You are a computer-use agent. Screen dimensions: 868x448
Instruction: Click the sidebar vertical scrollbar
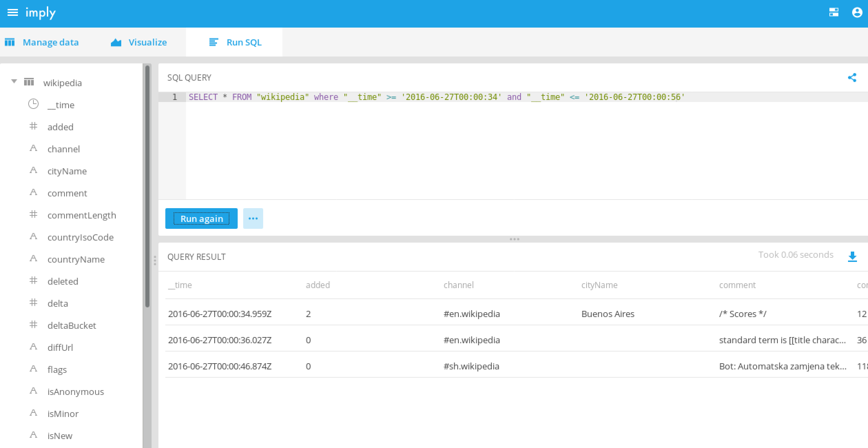coord(147,186)
